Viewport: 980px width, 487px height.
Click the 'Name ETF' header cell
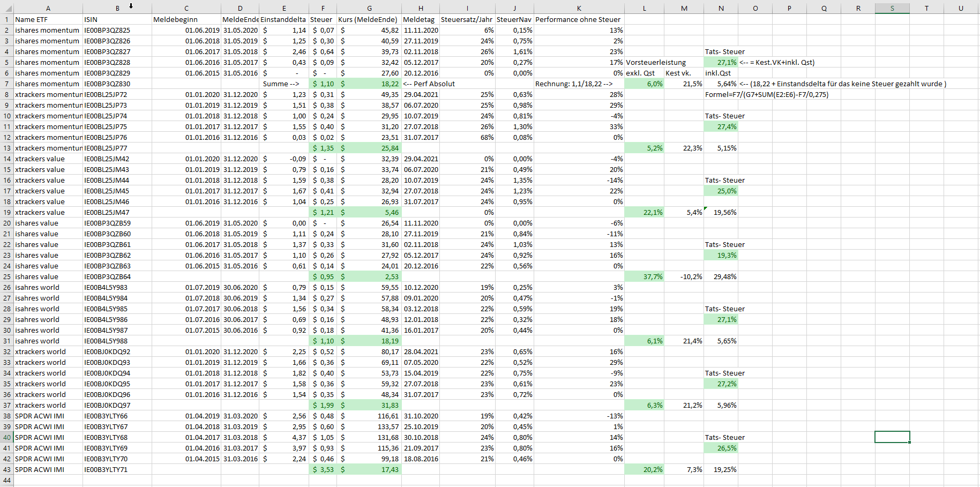[x=48, y=19]
